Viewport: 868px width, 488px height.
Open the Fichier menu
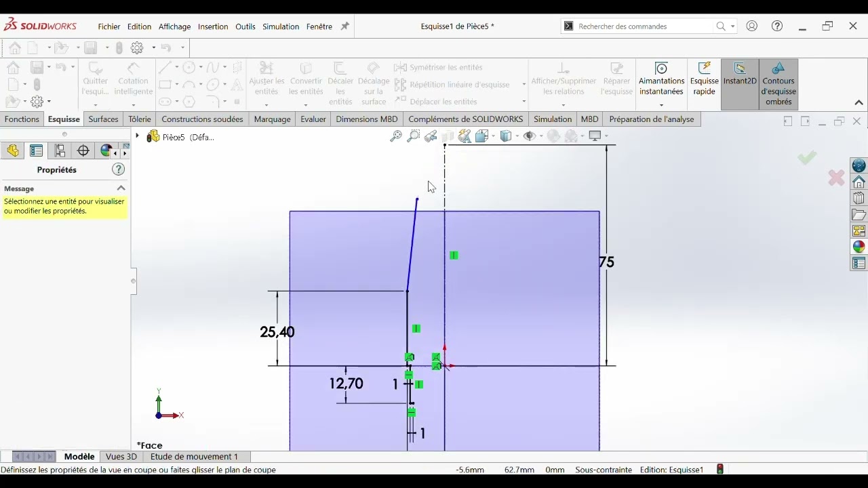[x=108, y=26]
